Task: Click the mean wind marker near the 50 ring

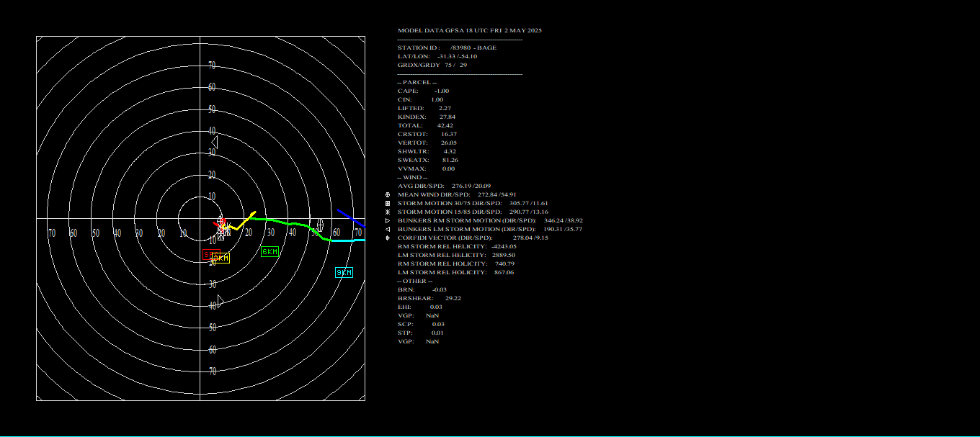Action: tap(320, 225)
